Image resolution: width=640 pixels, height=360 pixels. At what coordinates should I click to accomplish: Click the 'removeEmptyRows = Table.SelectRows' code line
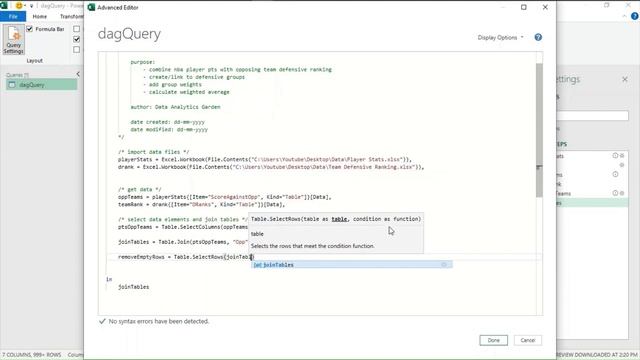pos(186,257)
